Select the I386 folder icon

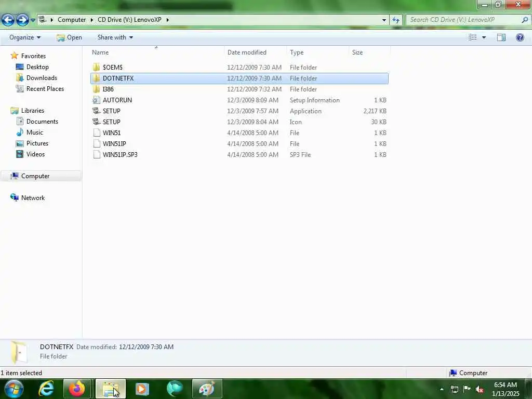coord(96,89)
